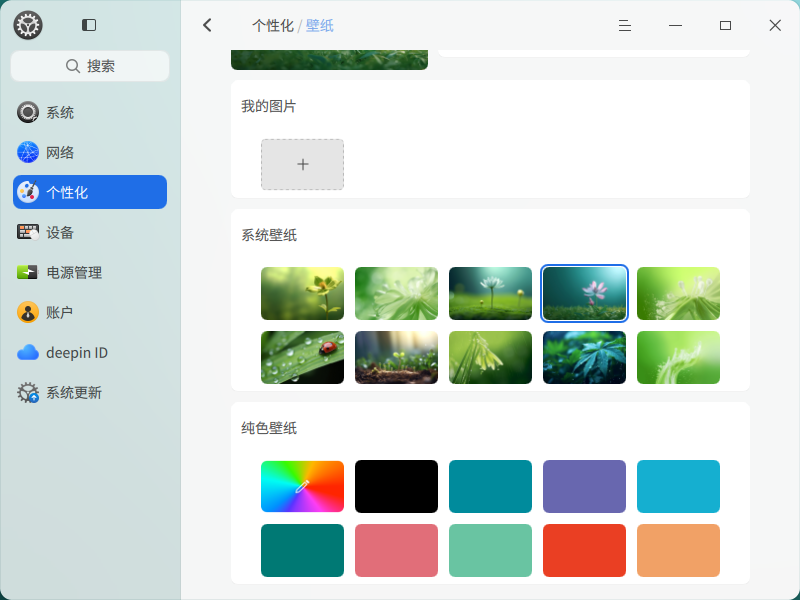The height and width of the screenshot is (600, 800).
Task: Choose the purple solid color wallpaper
Action: pyautogui.click(x=584, y=486)
